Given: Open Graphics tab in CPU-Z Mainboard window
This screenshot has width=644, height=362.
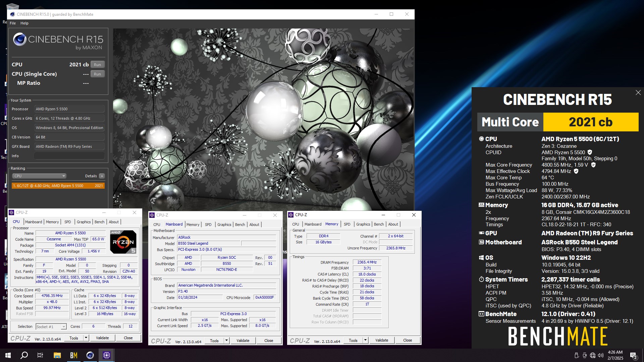Looking at the screenshot, I should [x=224, y=225].
